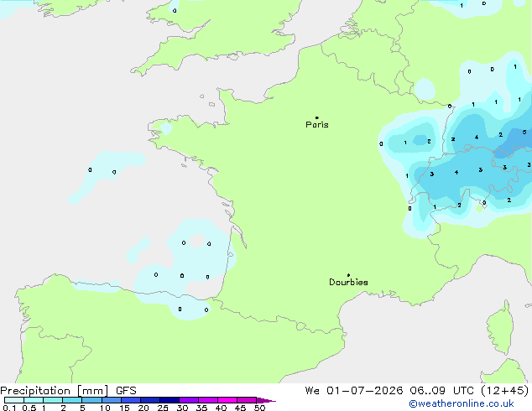Pick the palest legend swatch after 0.1
532x411 pixels.
tap(14, 400)
